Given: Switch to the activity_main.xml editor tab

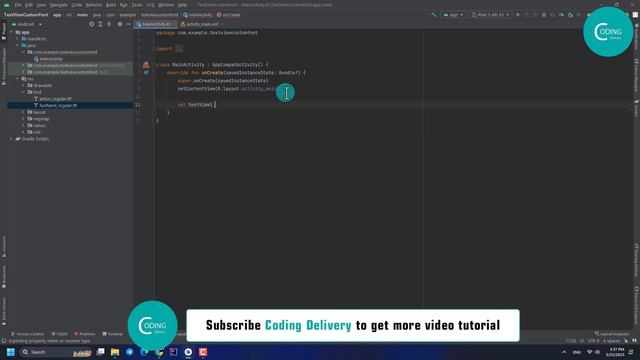Looking at the screenshot, I should (x=201, y=24).
